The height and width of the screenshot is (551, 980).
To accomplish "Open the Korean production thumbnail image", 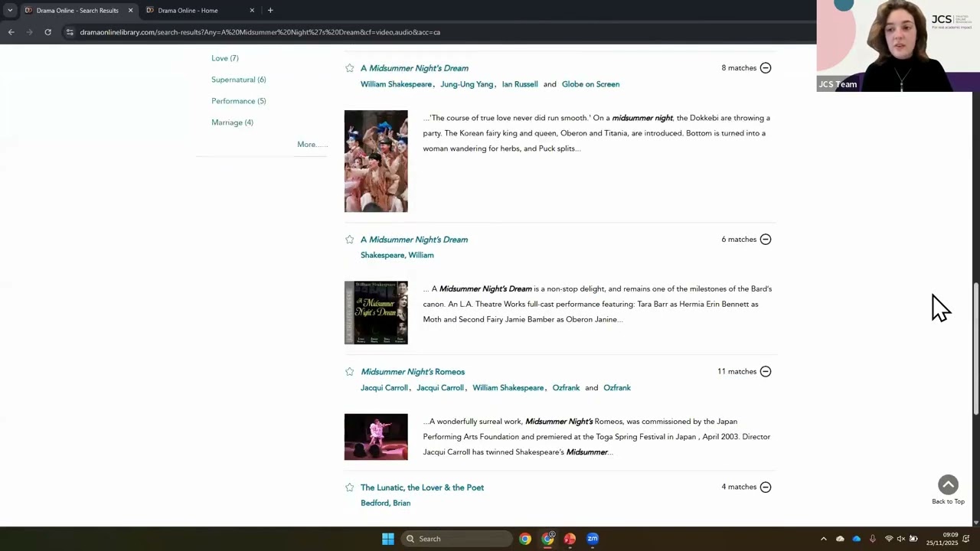I will click(376, 161).
